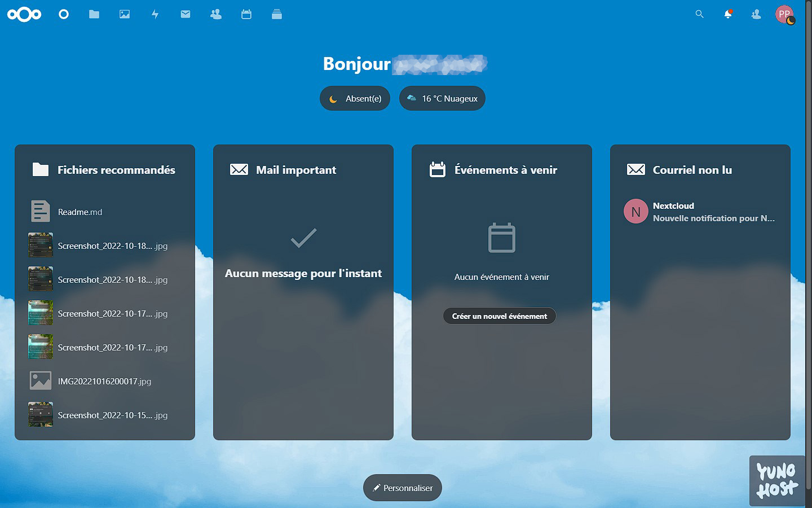812x508 pixels.
Task: Open the notifications bell
Action: (x=728, y=14)
